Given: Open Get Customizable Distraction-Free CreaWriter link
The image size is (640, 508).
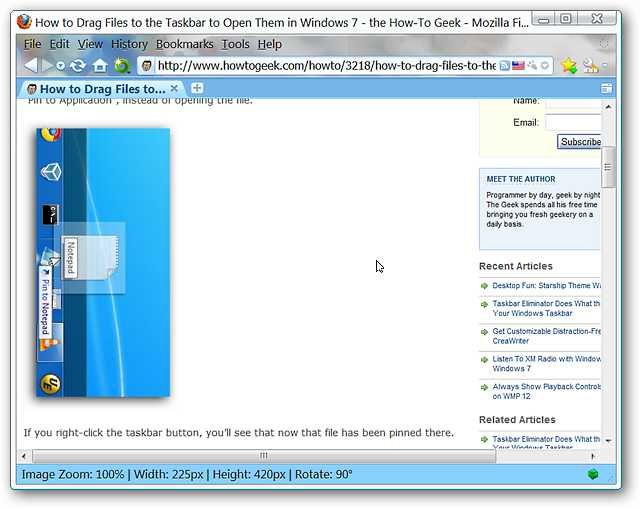Looking at the screenshot, I should pyautogui.click(x=546, y=336).
